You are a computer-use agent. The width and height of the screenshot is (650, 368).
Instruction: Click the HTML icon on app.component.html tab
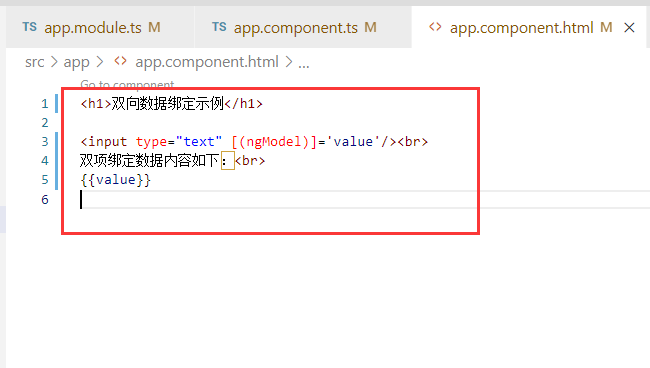(435, 27)
